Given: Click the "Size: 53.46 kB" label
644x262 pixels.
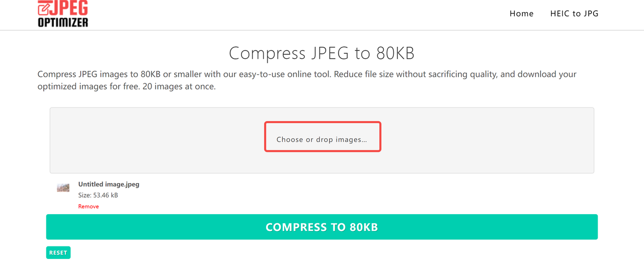Looking at the screenshot, I should pyautogui.click(x=98, y=195).
